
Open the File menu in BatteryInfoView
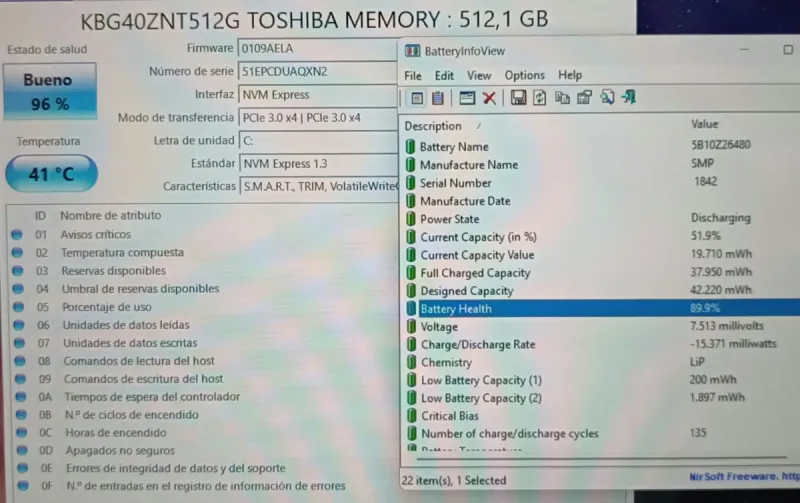point(413,76)
